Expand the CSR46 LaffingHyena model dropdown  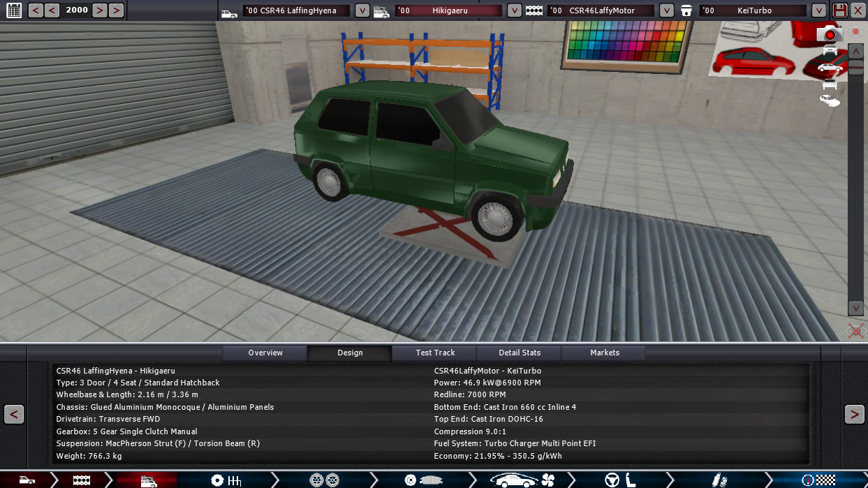coord(362,10)
